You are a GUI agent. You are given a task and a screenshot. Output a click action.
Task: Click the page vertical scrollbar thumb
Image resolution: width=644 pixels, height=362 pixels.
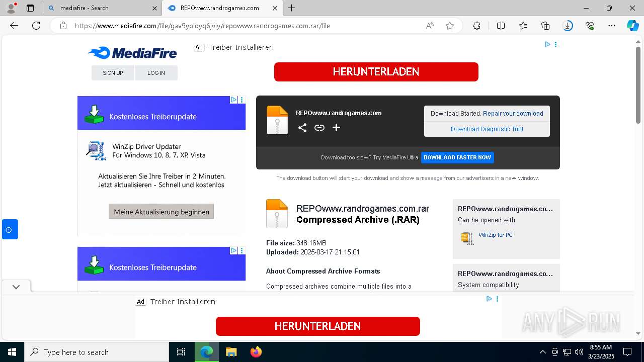638,84
